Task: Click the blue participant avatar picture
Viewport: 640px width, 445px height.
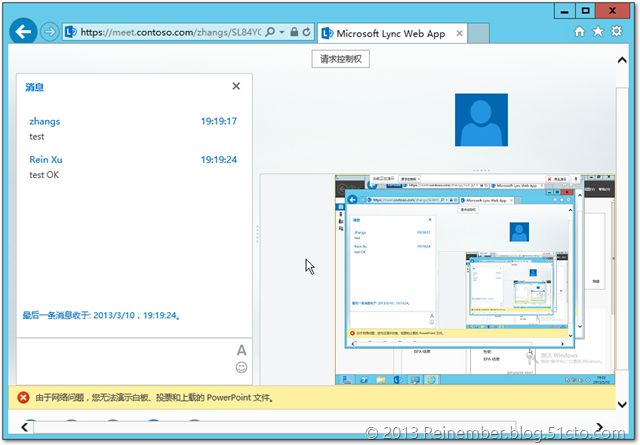Action: point(481,120)
